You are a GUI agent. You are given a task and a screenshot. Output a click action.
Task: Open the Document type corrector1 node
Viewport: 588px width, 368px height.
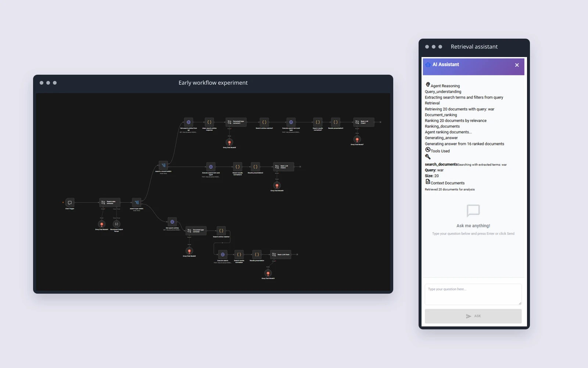pyautogui.click(x=236, y=122)
